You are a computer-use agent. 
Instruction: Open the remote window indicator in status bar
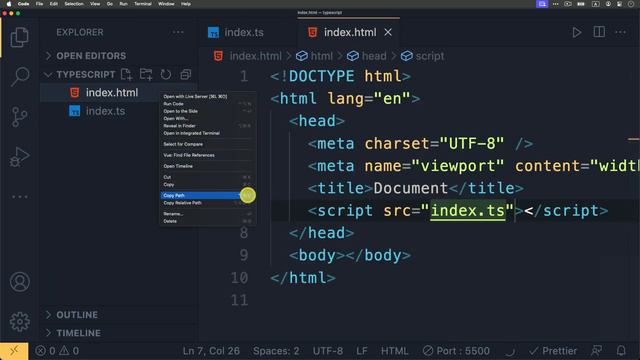click(x=14, y=351)
